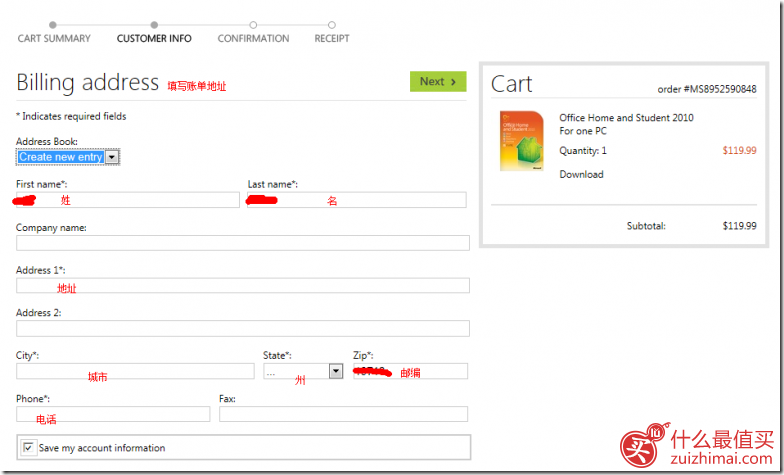Click the green Next button
The height and width of the screenshot is (475, 784).
pyautogui.click(x=438, y=82)
